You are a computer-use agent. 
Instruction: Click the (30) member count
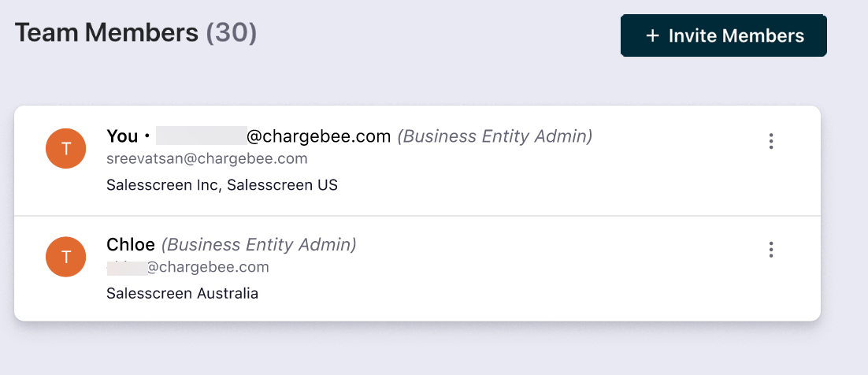point(232,33)
